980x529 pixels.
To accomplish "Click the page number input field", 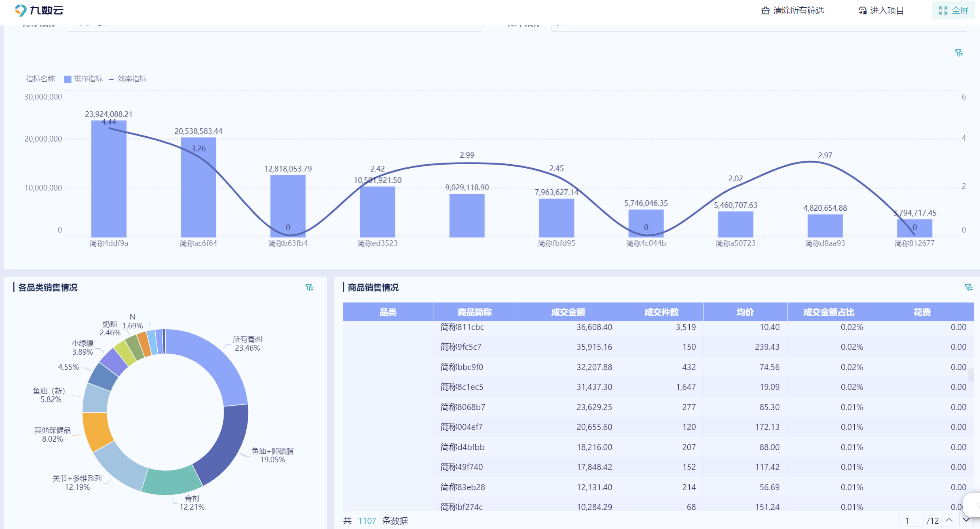I will [911, 521].
